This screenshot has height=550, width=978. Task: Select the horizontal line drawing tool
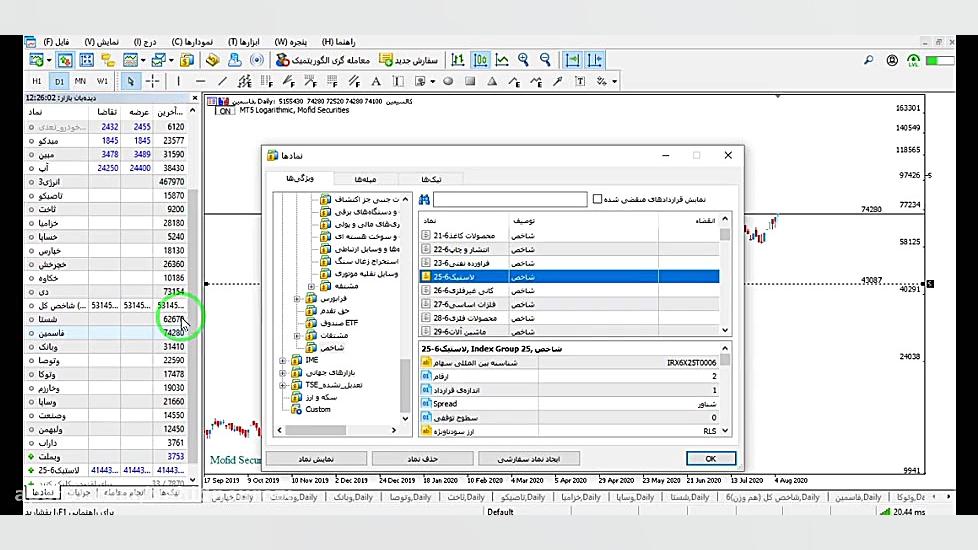(x=200, y=81)
